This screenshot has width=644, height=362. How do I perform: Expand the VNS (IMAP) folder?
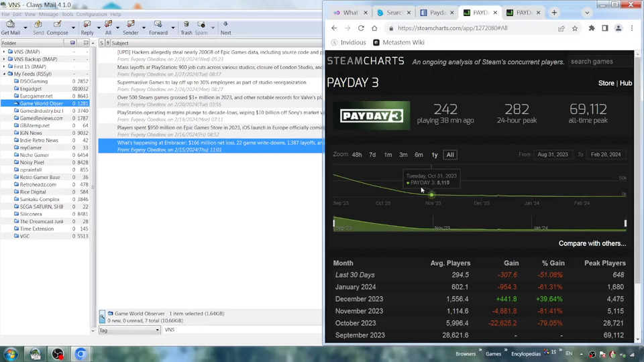click(4, 52)
